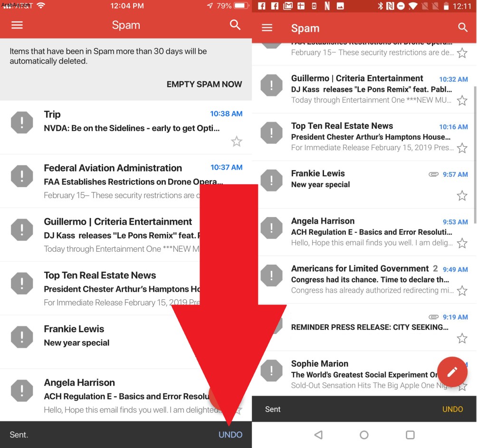Viewport: 477px width, 448px height.
Task: Select Guillermo email's spam avatar on left screen
Action: pos(22,229)
